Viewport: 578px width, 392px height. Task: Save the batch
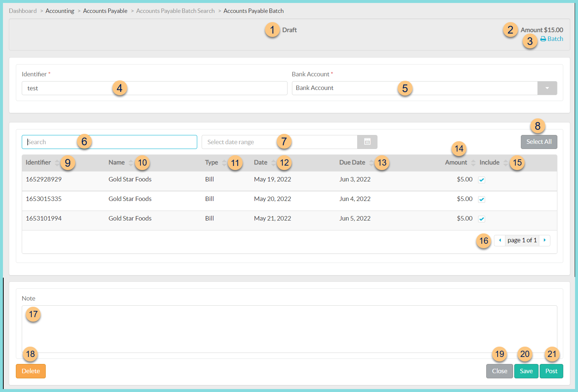click(526, 371)
